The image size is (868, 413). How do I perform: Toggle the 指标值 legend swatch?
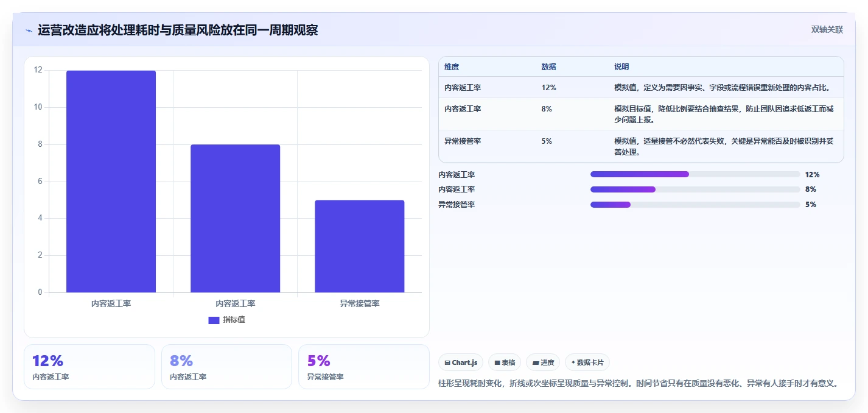214,320
